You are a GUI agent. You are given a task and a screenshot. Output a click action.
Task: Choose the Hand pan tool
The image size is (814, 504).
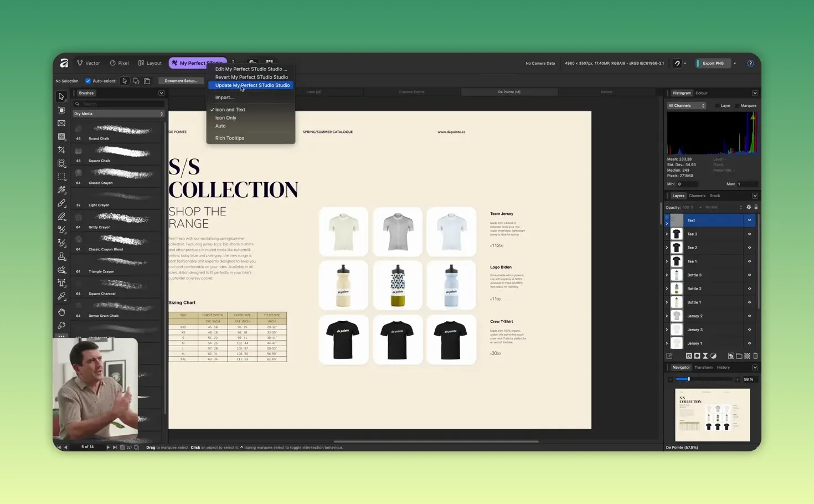point(61,312)
